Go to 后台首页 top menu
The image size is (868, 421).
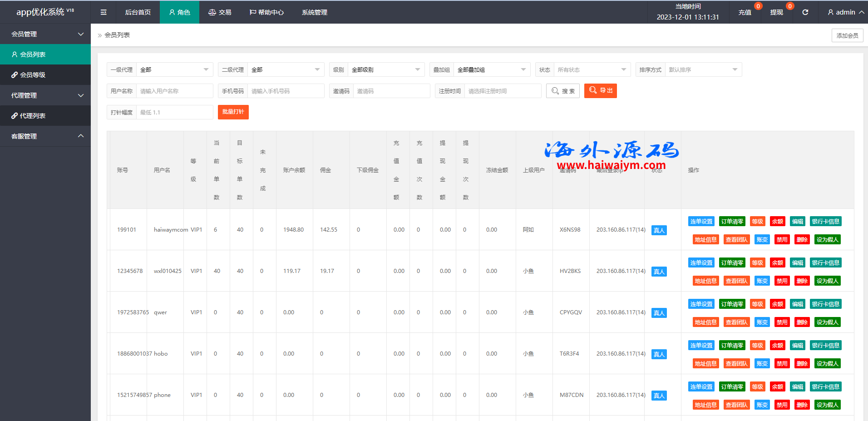point(138,12)
